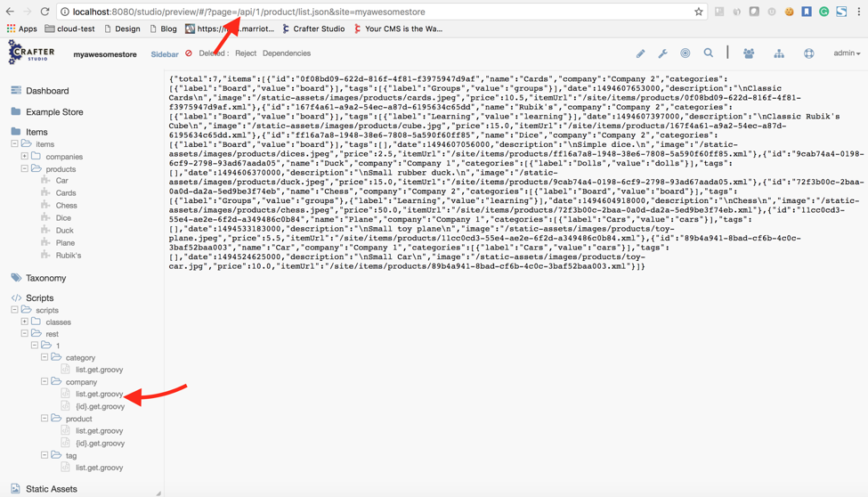Open the admin user dropdown
Screen dimensions: 868x497
[x=847, y=53]
